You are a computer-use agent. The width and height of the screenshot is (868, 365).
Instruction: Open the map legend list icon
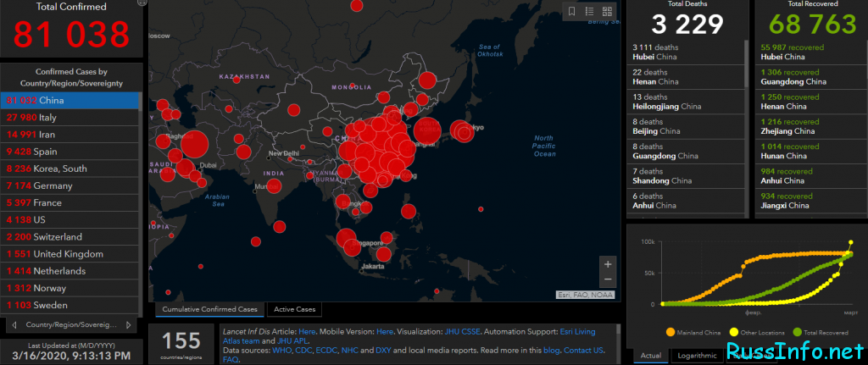tap(590, 11)
